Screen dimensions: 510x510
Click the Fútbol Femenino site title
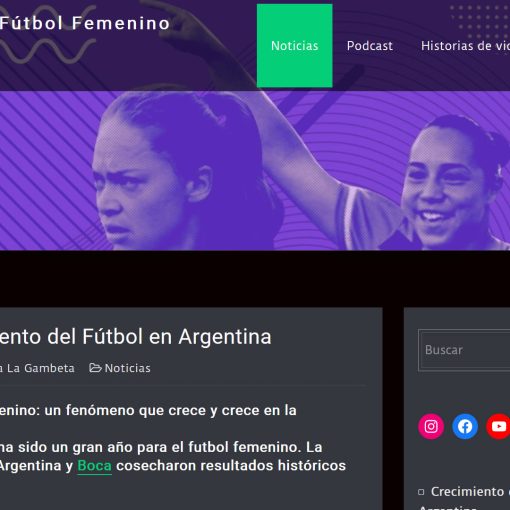(85, 23)
